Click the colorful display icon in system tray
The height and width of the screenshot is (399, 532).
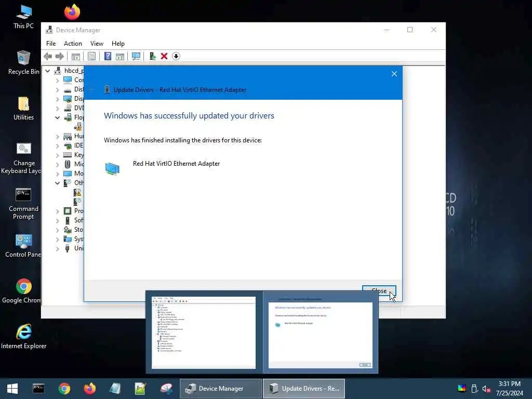[x=462, y=389]
